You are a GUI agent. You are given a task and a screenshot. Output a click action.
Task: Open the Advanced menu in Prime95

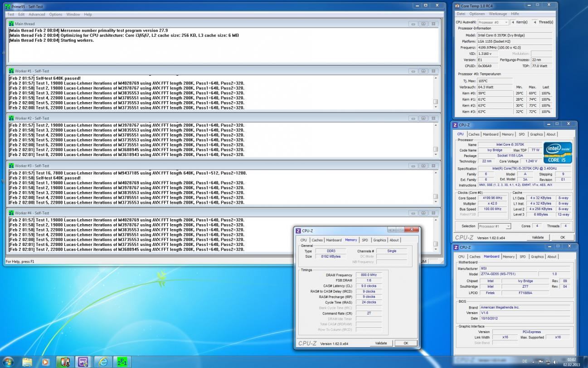37,15
